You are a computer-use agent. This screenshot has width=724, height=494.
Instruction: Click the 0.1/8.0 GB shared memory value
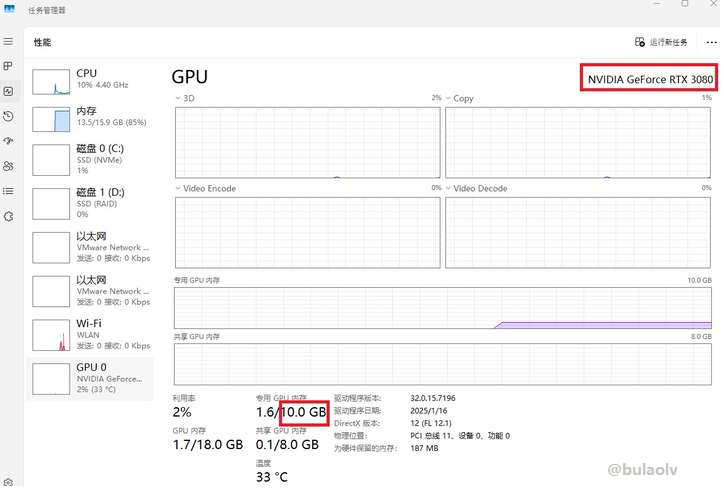pyautogui.click(x=287, y=445)
